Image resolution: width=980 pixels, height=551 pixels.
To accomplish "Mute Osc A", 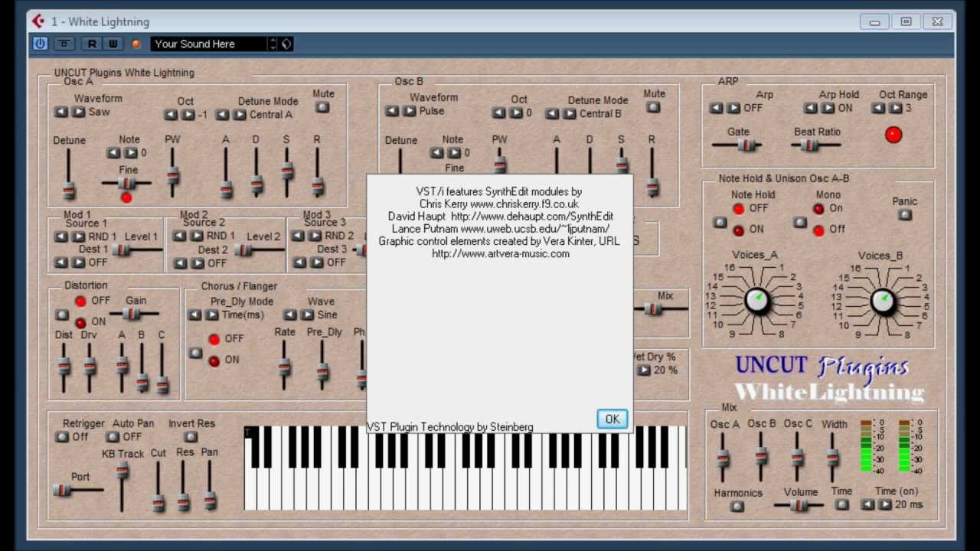I will (322, 107).
